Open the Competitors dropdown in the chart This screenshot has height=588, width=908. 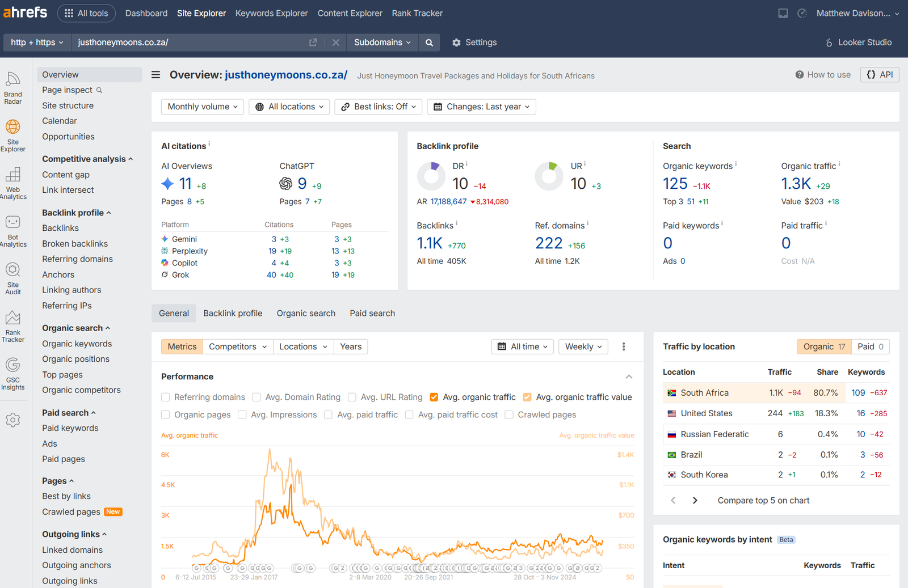(238, 346)
